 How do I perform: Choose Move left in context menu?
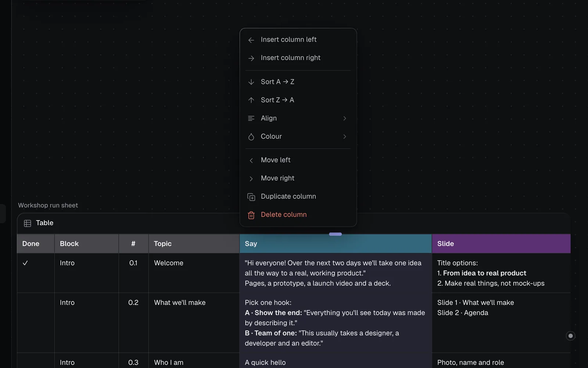(x=298, y=160)
